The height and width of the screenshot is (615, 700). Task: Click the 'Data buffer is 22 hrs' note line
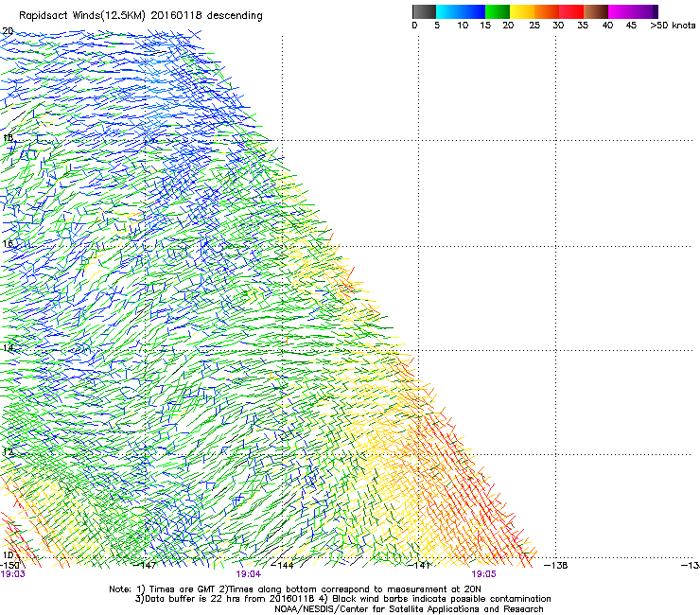(x=342, y=599)
